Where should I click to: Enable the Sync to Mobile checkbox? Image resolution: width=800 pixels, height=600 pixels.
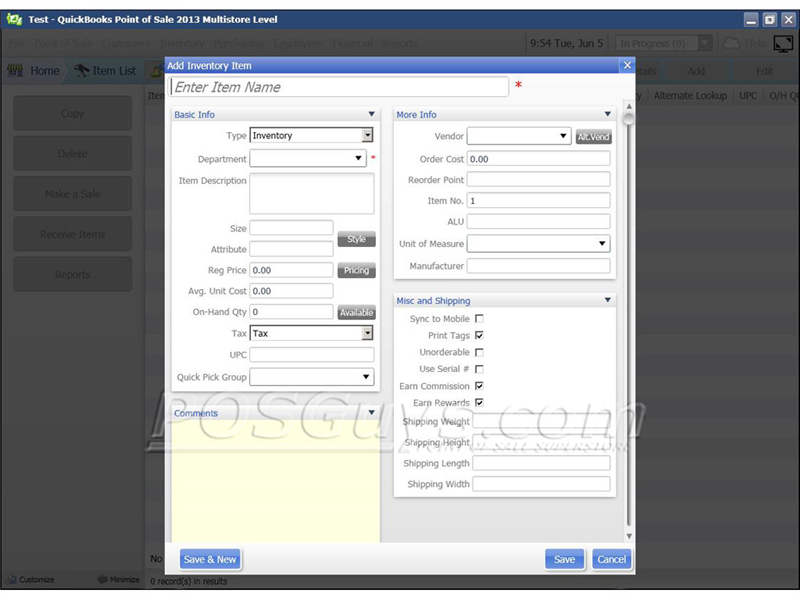coord(479,318)
